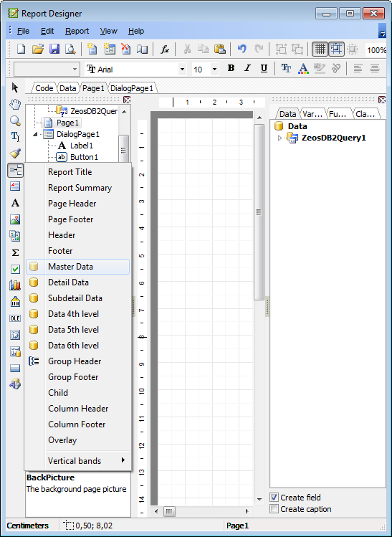The height and width of the screenshot is (537, 392).
Task: Select the Edit Text tool
Action: coord(15,137)
